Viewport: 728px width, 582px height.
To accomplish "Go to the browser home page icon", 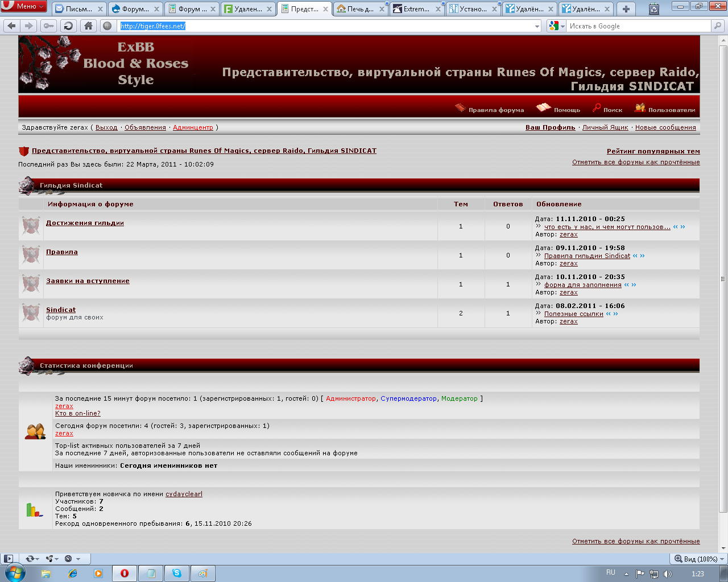I will click(88, 26).
